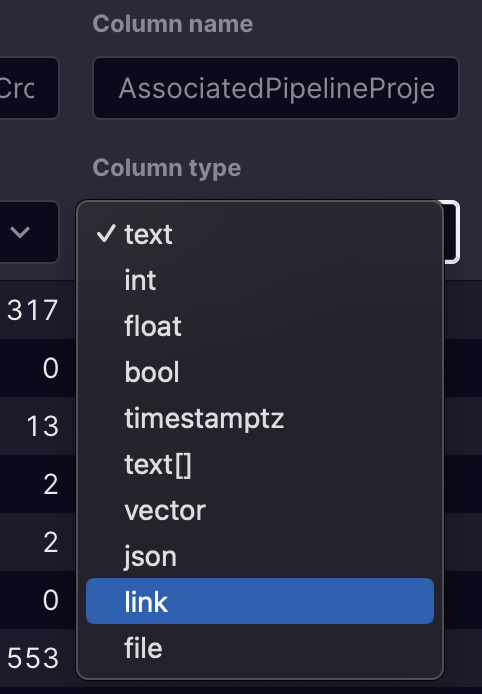Choose vector as the column type
Image resolution: width=482 pixels, height=694 pixels.
260,510
